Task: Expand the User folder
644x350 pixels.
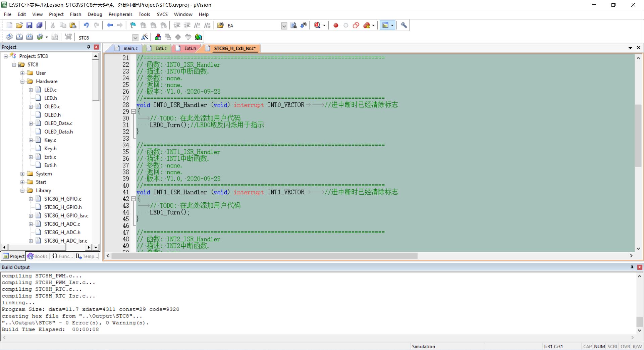Action: coord(22,73)
